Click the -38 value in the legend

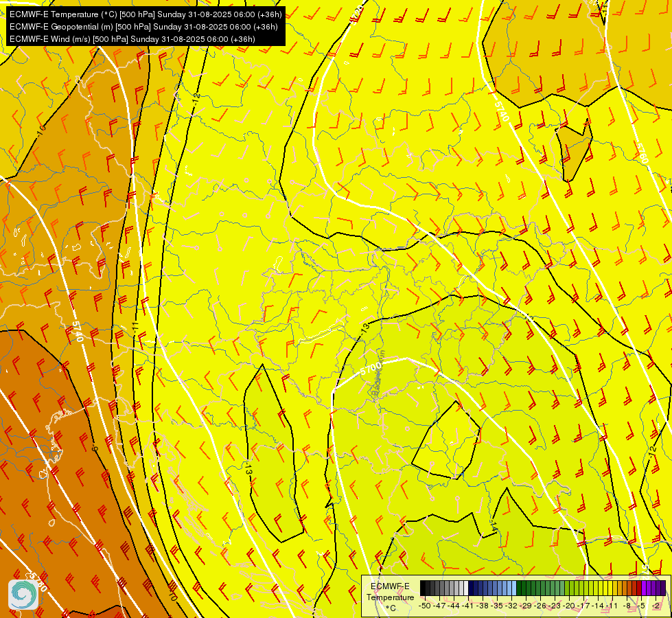point(482,606)
